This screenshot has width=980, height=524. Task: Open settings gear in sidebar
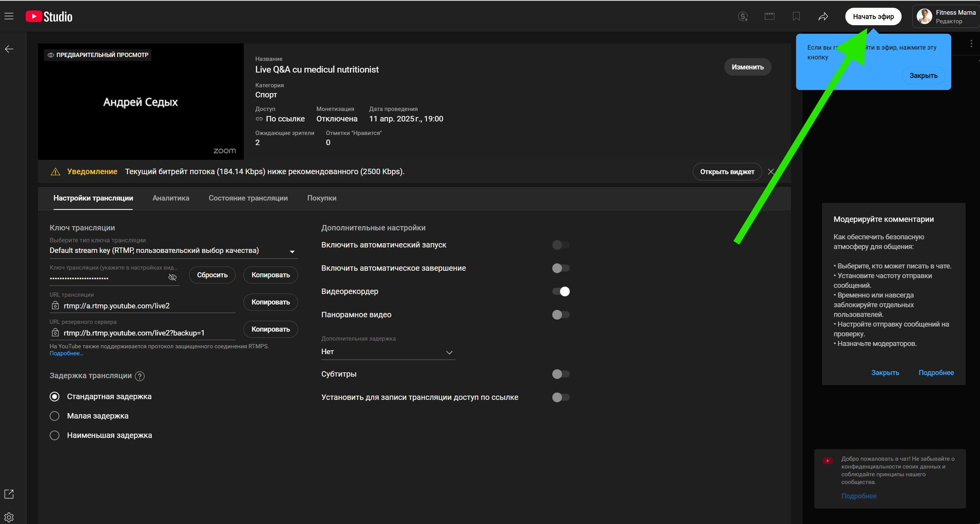9,517
